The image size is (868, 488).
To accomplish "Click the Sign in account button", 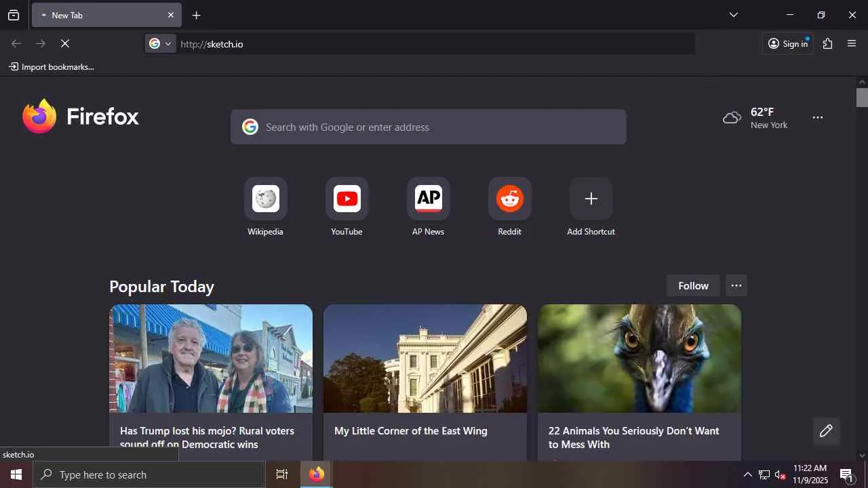I will pos(788,43).
